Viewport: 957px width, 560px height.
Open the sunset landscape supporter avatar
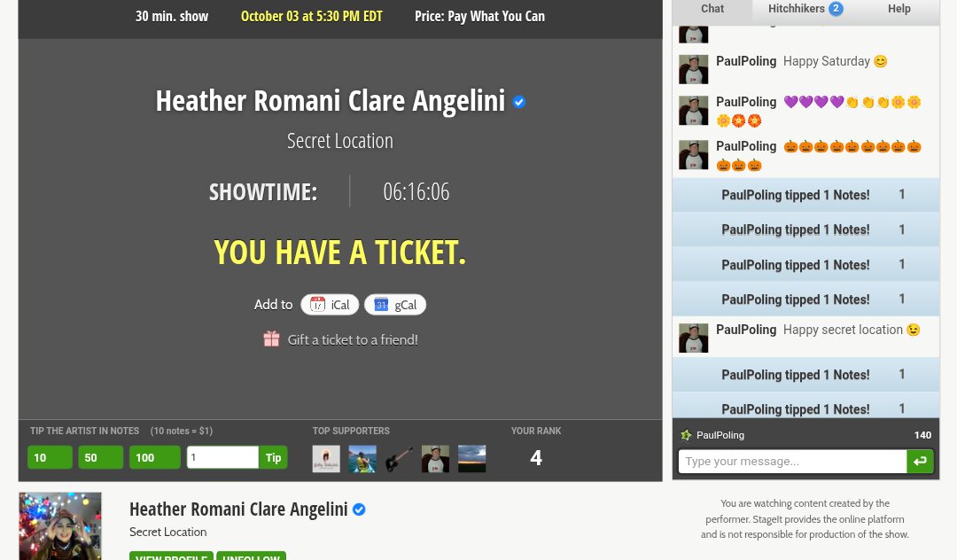point(471,459)
